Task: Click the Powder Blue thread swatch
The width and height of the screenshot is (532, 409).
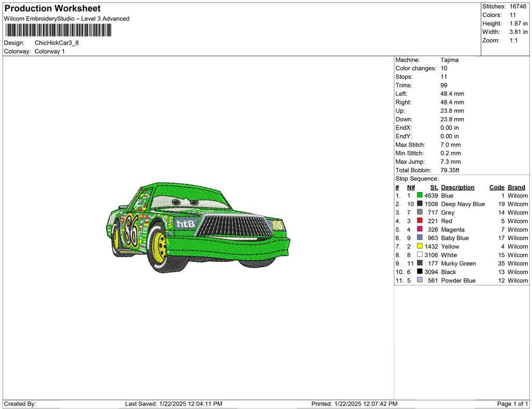Action: tap(420, 280)
